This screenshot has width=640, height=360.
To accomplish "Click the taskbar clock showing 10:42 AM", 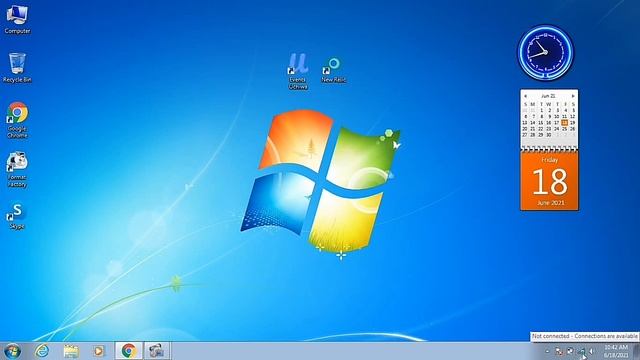I will [x=616, y=351].
